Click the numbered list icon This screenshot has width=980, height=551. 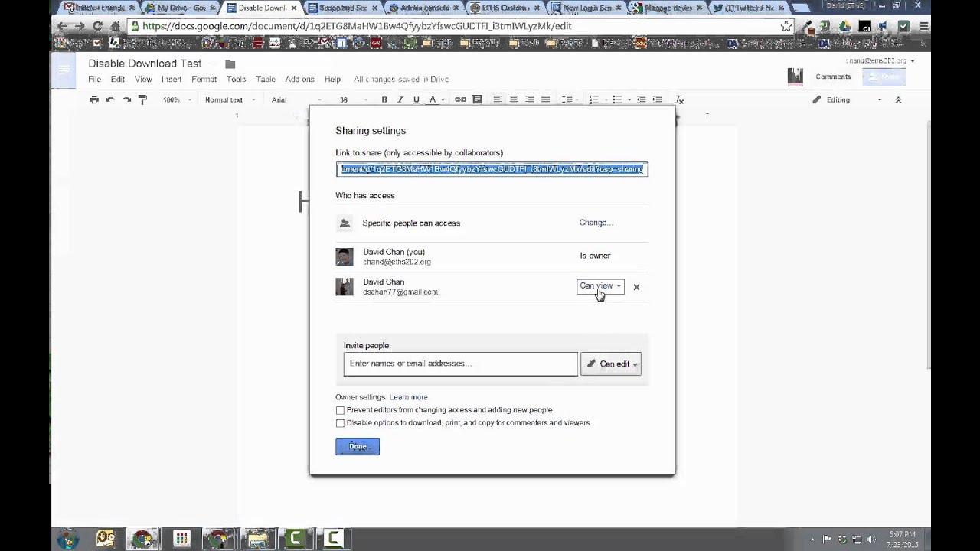594,99
